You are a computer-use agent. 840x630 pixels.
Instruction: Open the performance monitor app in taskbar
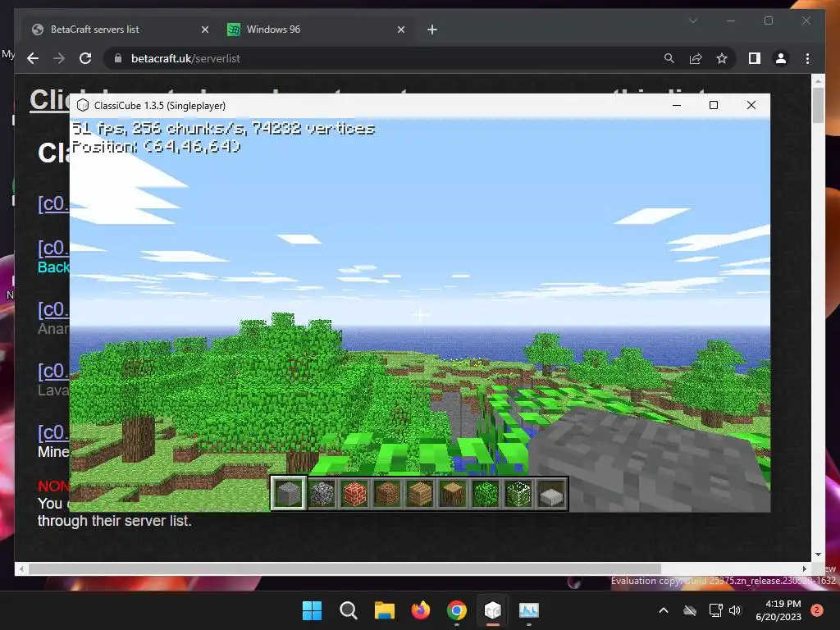[529, 610]
